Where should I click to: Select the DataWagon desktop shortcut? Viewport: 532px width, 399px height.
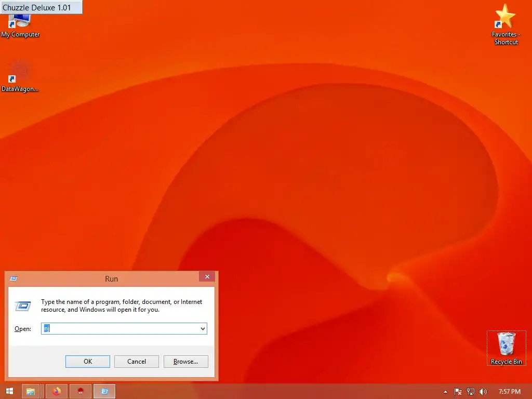tap(20, 75)
